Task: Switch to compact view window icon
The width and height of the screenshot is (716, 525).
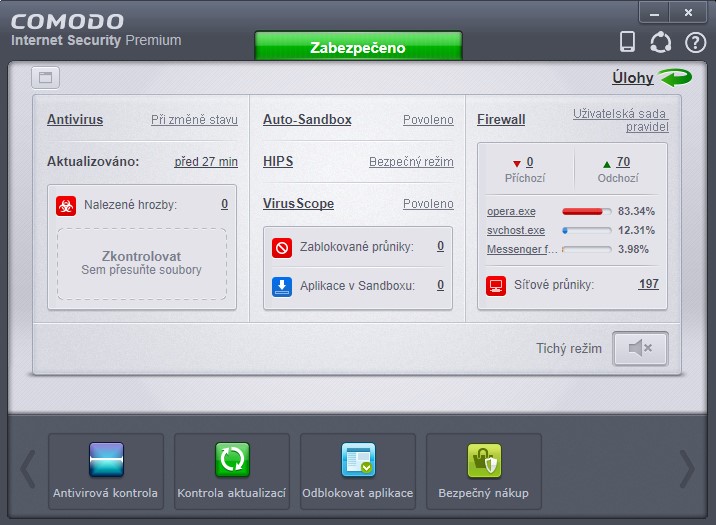Action: click(x=45, y=78)
